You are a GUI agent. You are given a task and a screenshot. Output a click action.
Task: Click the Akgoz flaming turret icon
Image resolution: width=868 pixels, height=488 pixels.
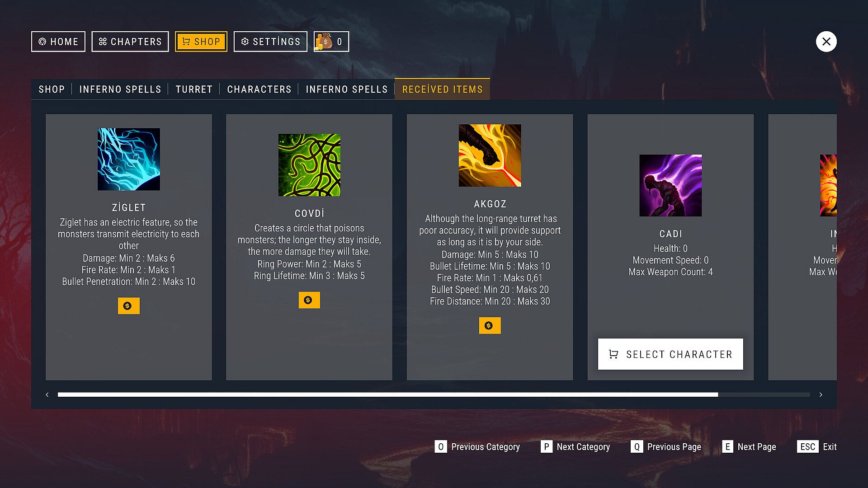pyautogui.click(x=490, y=155)
